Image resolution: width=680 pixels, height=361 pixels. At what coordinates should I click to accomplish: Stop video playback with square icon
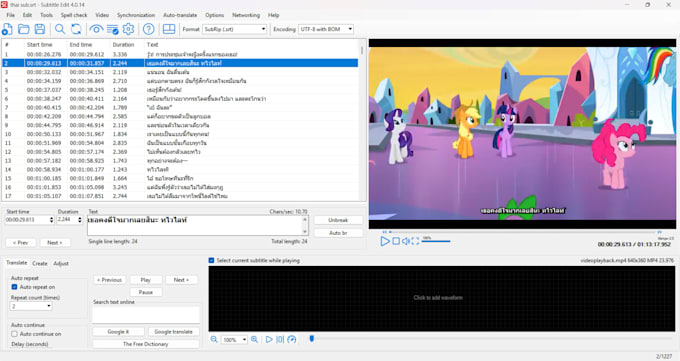[396, 241]
